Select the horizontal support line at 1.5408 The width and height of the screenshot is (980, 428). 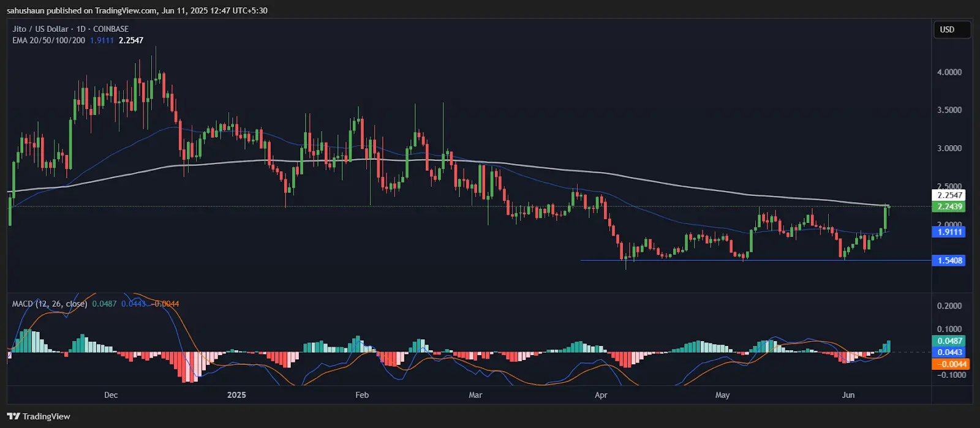click(x=756, y=260)
